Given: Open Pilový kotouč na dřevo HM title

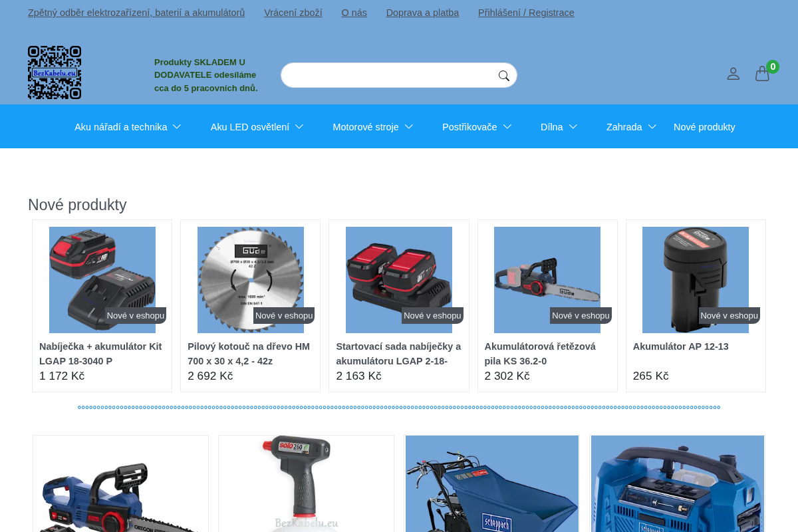Looking at the screenshot, I should tap(249, 354).
